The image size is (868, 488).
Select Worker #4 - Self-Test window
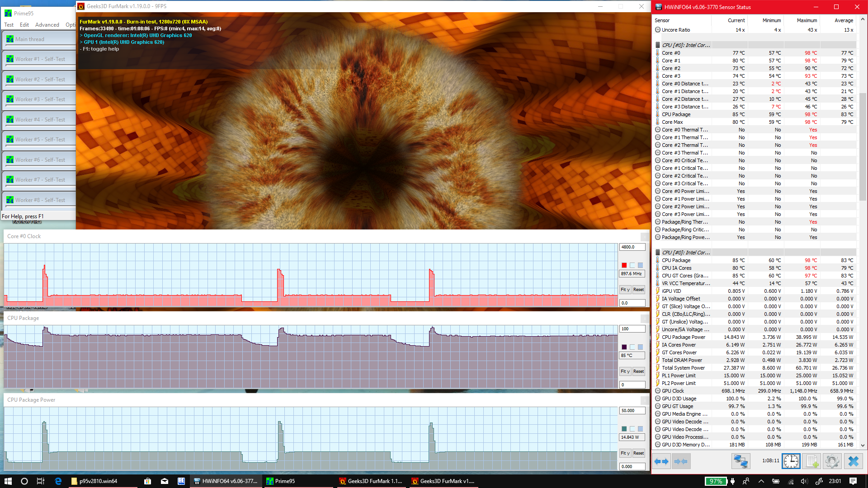[x=39, y=120]
